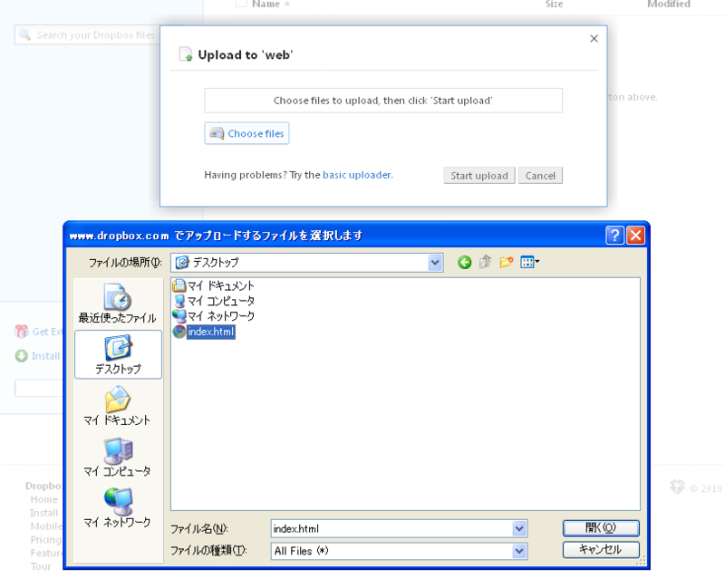Select the Back navigation arrow in file dialog
The width and height of the screenshot is (725, 588).
coord(463,262)
